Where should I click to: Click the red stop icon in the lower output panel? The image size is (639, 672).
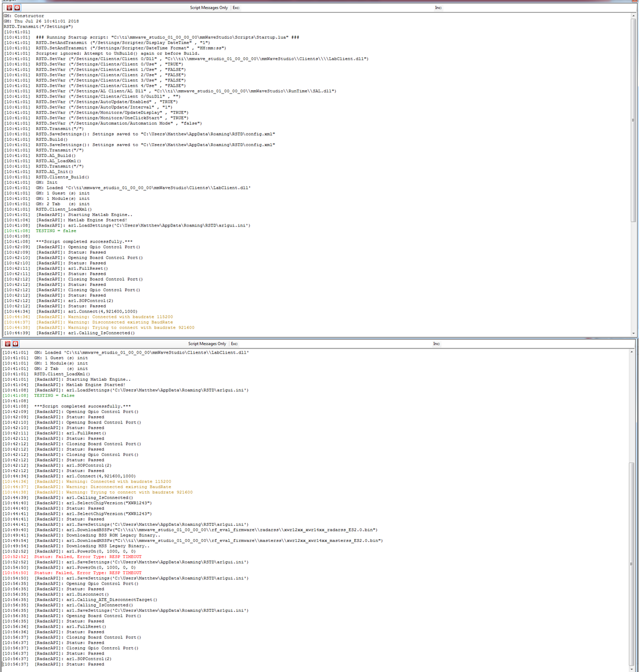click(x=16, y=344)
